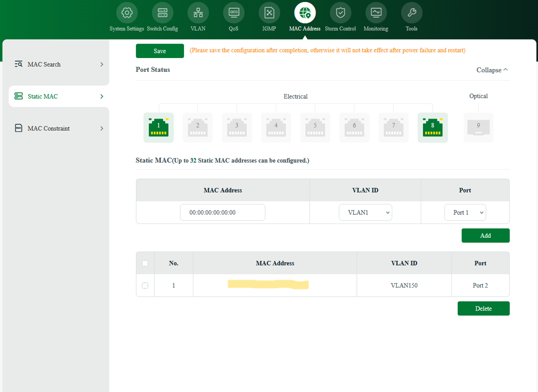Click the Delete button
Viewport: 538px width, 392px height.
coord(483,308)
